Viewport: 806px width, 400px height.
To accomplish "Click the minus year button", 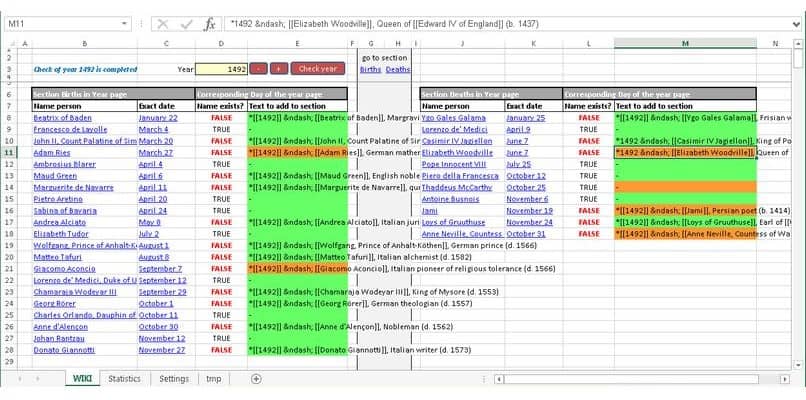I will pos(259,69).
